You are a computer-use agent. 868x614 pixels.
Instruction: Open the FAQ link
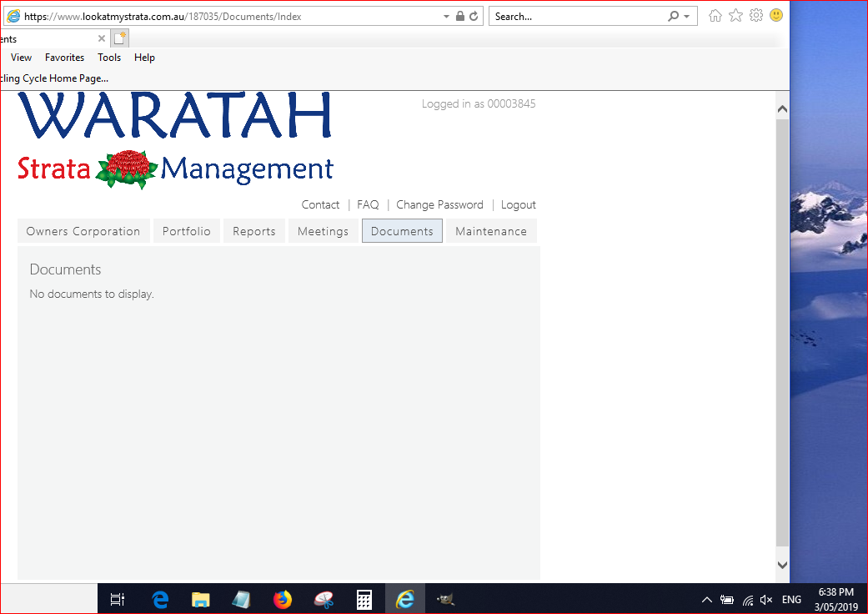[368, 205]
